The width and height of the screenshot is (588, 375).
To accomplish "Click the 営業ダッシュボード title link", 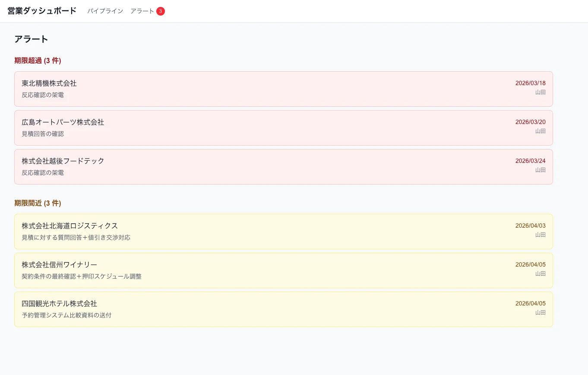I will pyautogui.click(x=42, y=11).
